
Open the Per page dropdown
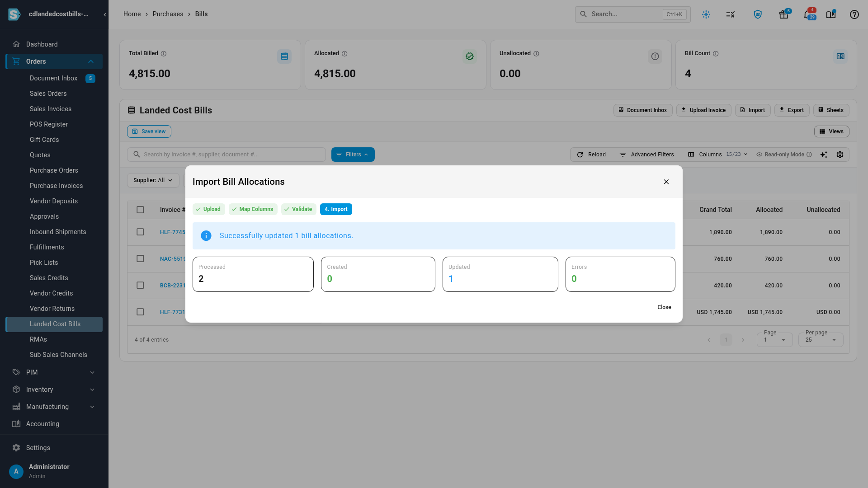click(x=821, y=340)
